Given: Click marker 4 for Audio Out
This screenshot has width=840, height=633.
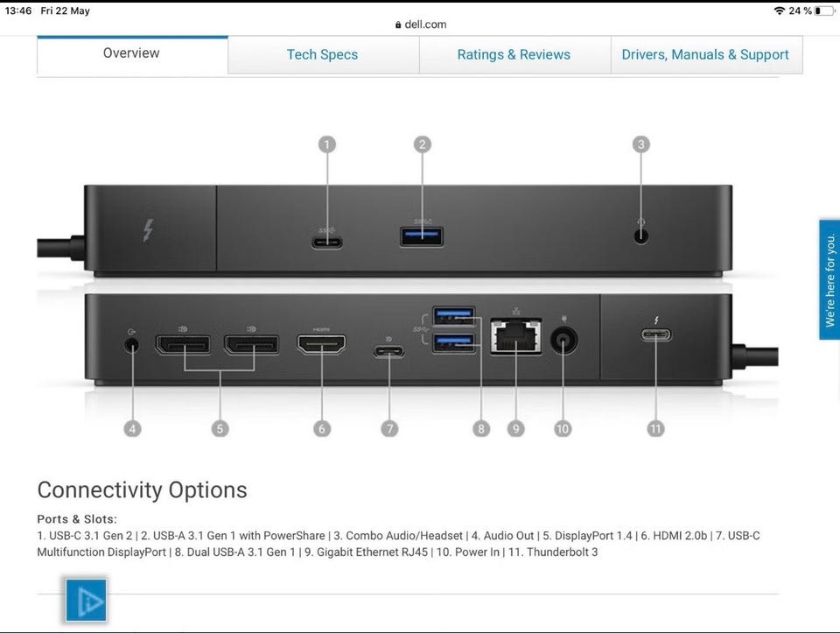Looking at the screenshot, I should pyautogui.click(x=132, y=429).
